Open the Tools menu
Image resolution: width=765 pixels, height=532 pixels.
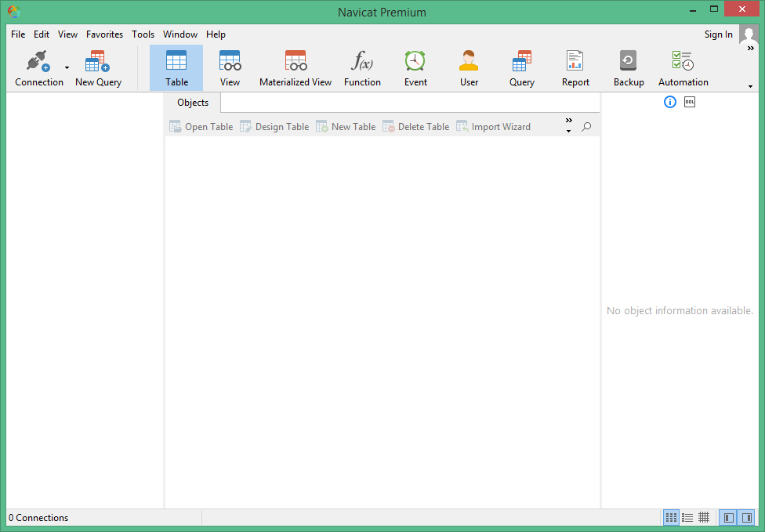tap(143, 34)
